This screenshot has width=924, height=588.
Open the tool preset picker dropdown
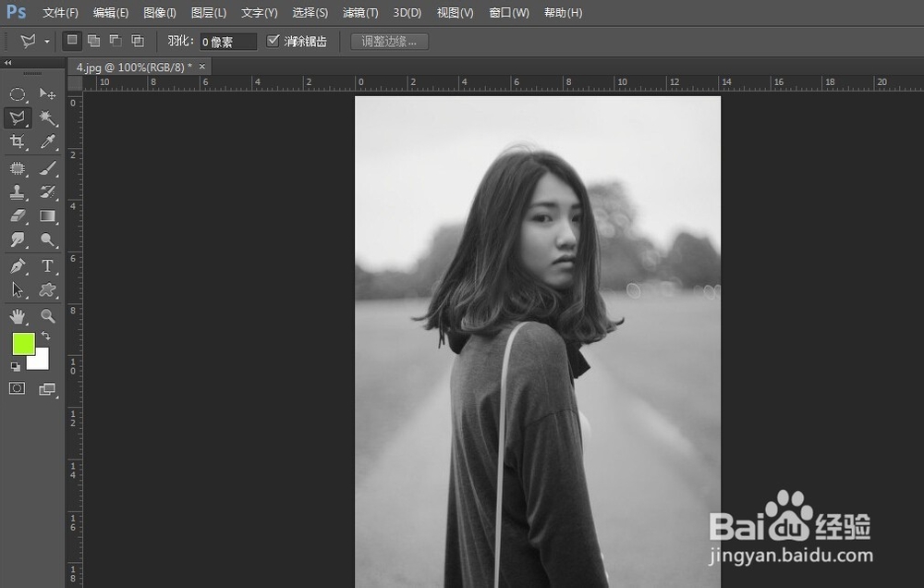pos(46,42)
